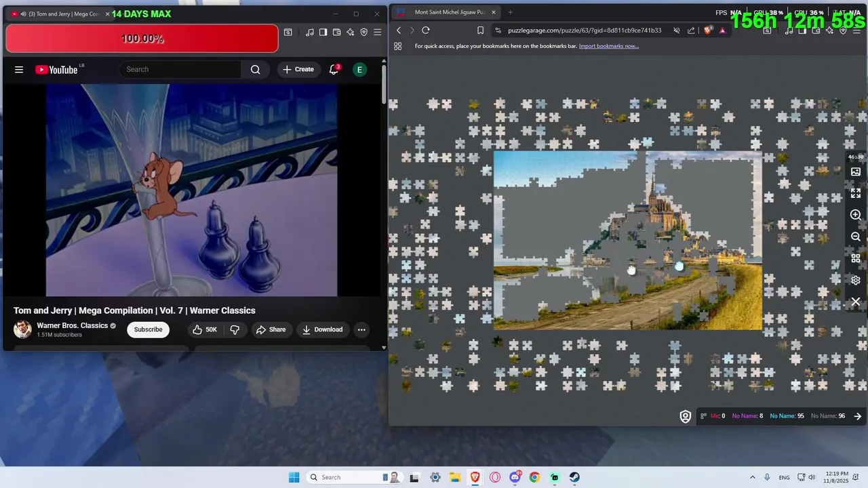Screen dimensions: 868x488
Task: Dislike the Tom and Jerry video
Action: 235,329
